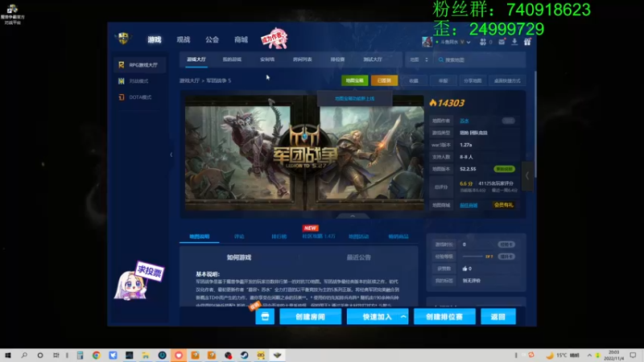Open the desktop battle platform shortcut icon
644x362 pixels.
coord(12,14)
